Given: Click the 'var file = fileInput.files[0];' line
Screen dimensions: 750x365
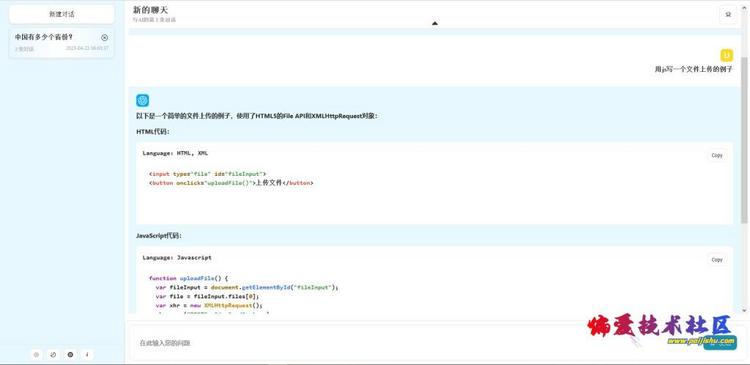Looking at the screenshot, I should [x=207, y=296].
